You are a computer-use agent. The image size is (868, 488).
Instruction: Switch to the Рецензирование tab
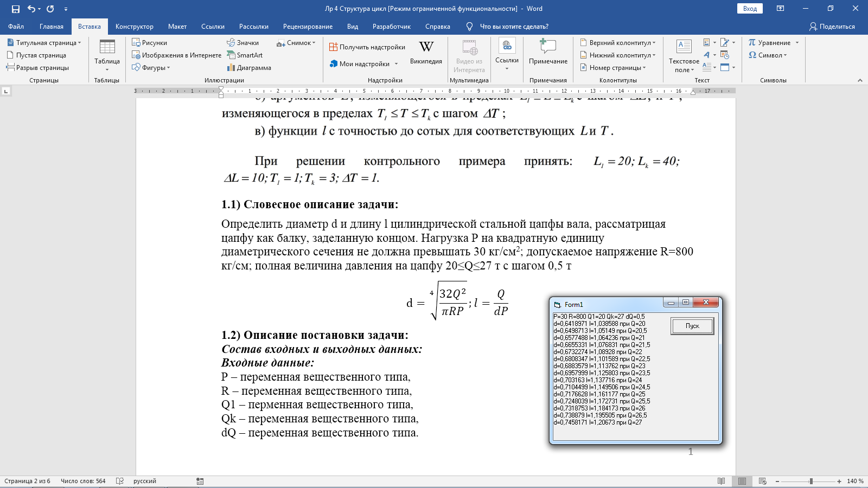(308, 26)
